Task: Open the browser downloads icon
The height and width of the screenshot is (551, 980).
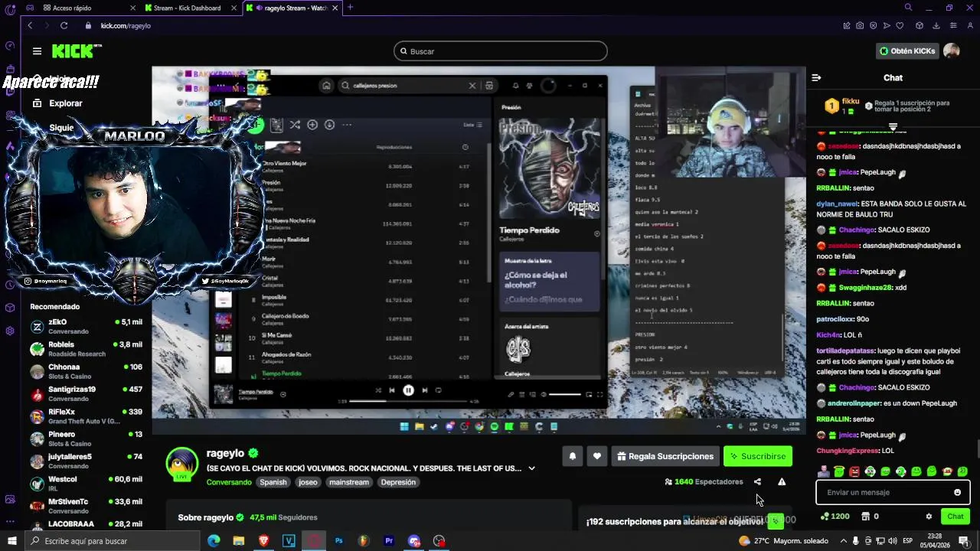Action: pyautogui.click(x=936, y=25)
